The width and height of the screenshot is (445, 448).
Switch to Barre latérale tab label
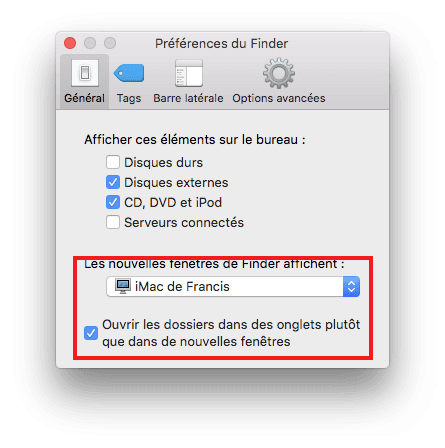tap(188, 98)
